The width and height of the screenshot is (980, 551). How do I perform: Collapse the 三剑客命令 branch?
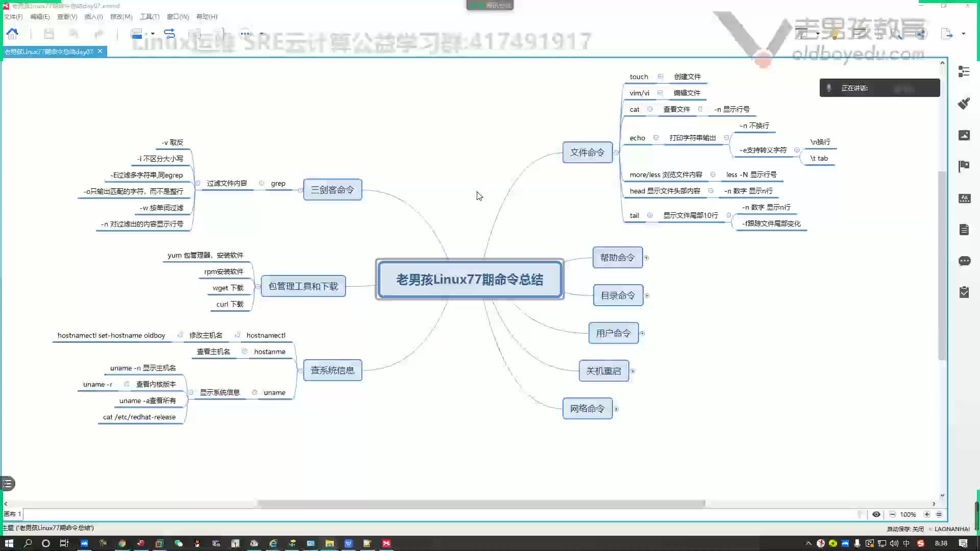[x=300, y=190]
